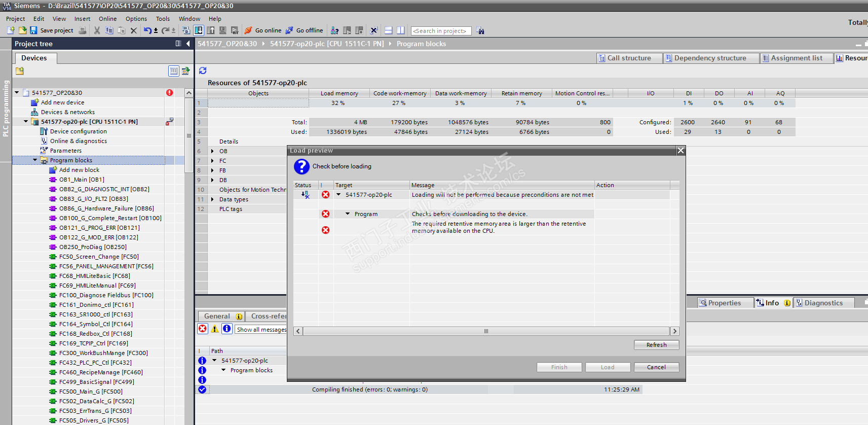Toggle the information messages filter in Info panel

coord(227,329)
